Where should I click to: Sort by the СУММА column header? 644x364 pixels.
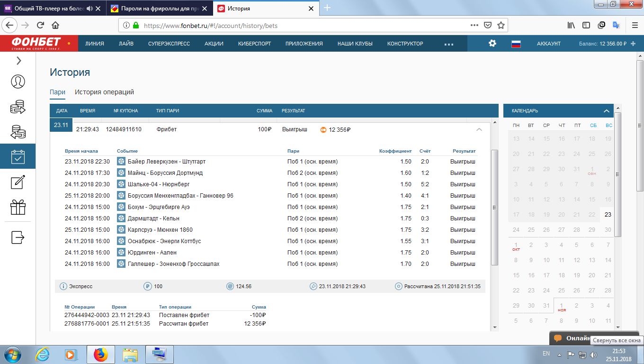click(x=264, y=111)
